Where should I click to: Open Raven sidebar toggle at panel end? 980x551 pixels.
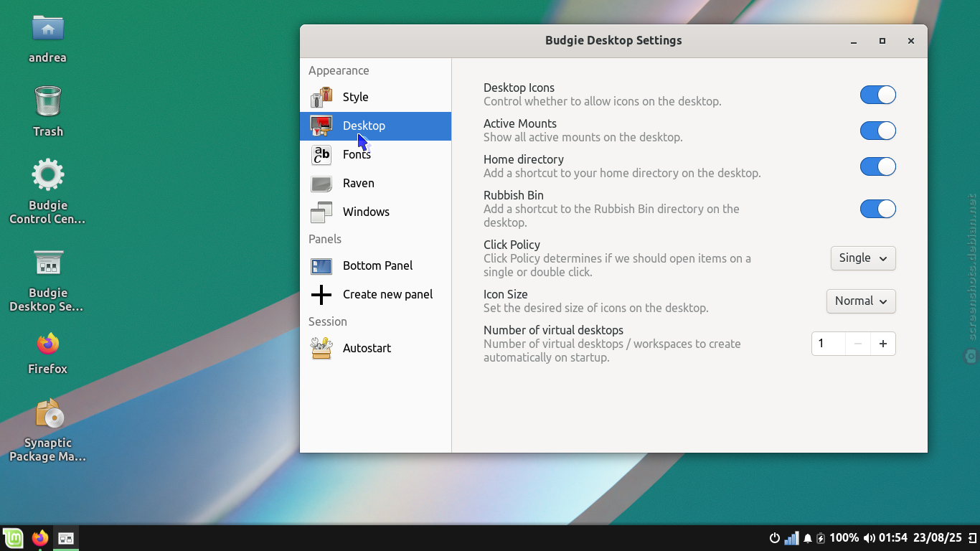(972, 538)
